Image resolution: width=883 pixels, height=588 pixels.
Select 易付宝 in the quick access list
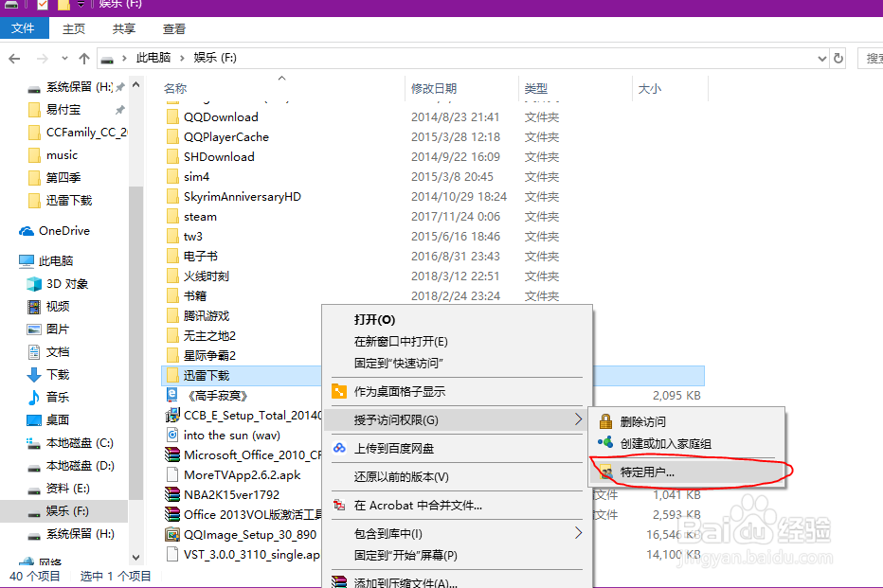(63, 110)
